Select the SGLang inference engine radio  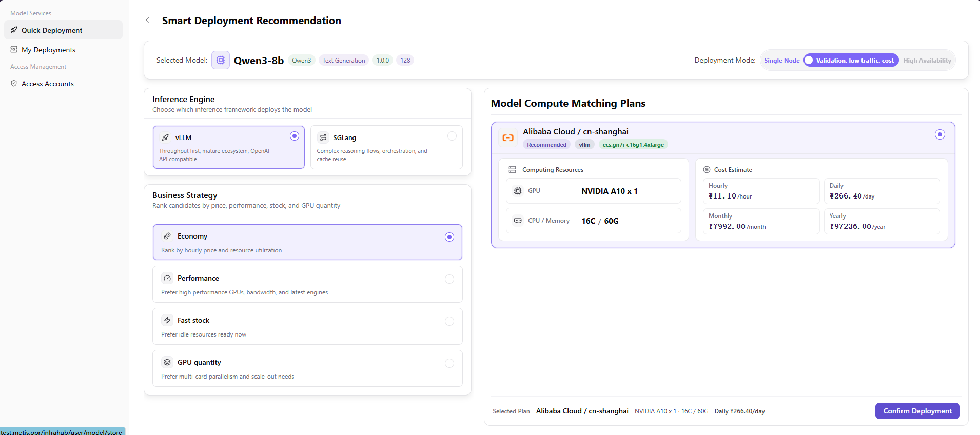[452, 136]
